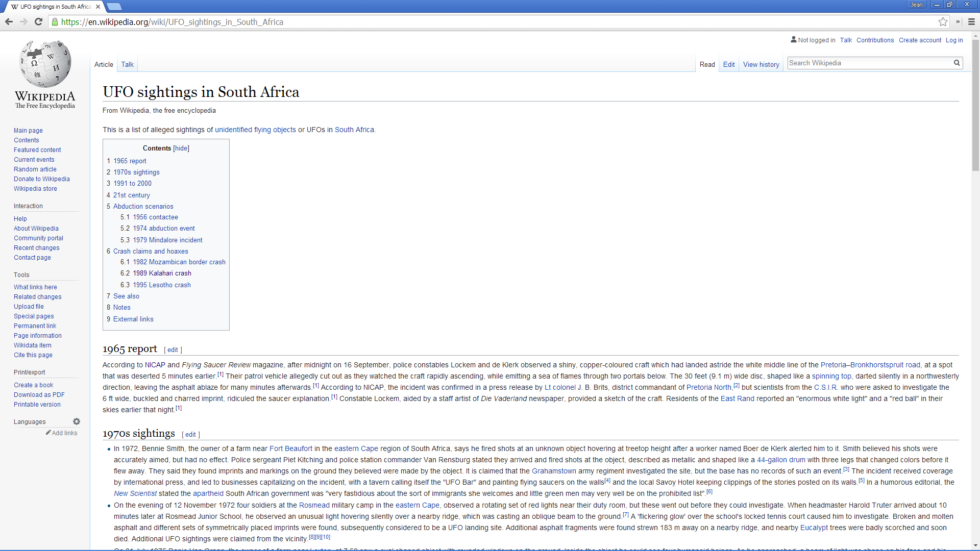Click the Wikipedia search magnifier icon

pos(957,63)
